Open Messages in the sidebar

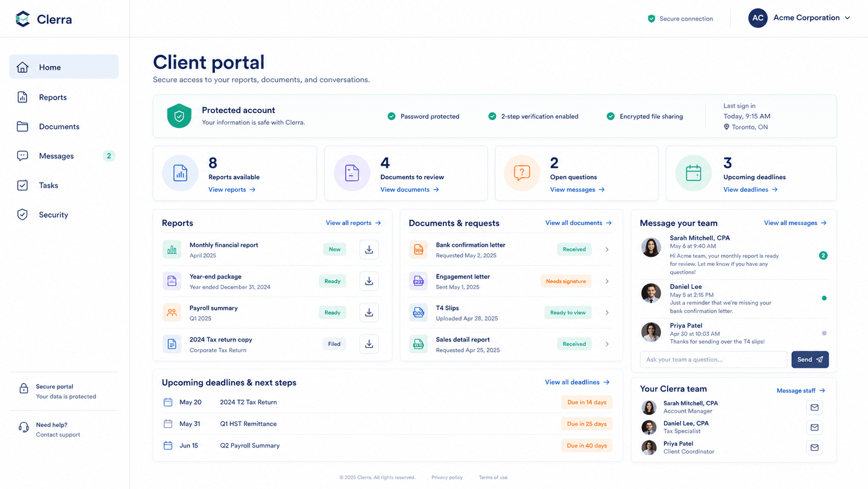pyautogui.click(x=64, y=156)
